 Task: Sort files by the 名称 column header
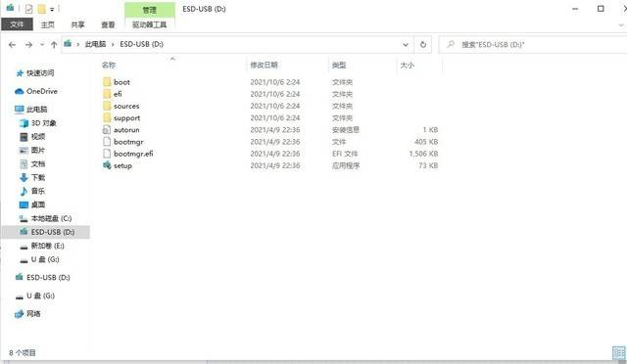click(x=109, y=66)
